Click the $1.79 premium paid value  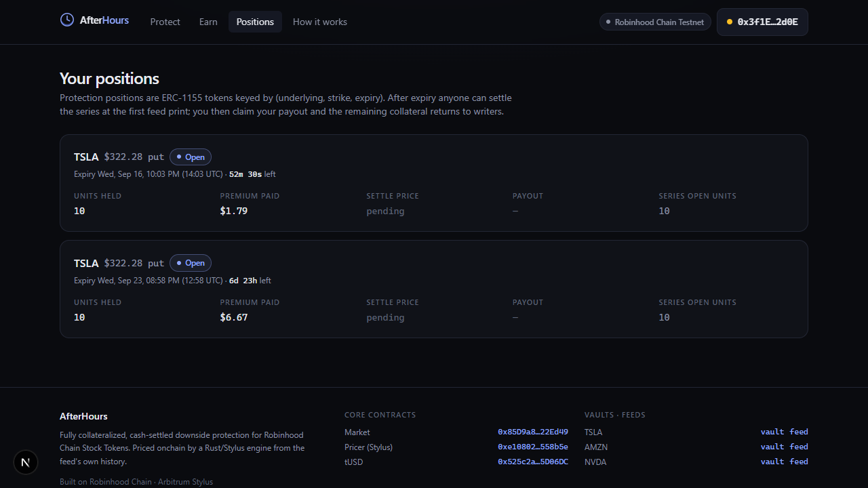coord(234,211)
